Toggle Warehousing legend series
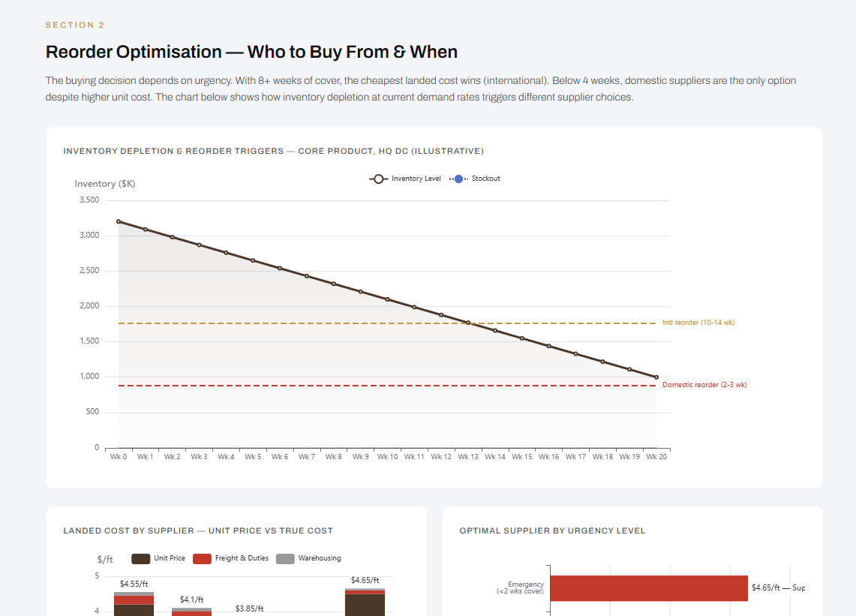Screen dimensions: 856x616 pyautogui.click(x=308, y=558)
